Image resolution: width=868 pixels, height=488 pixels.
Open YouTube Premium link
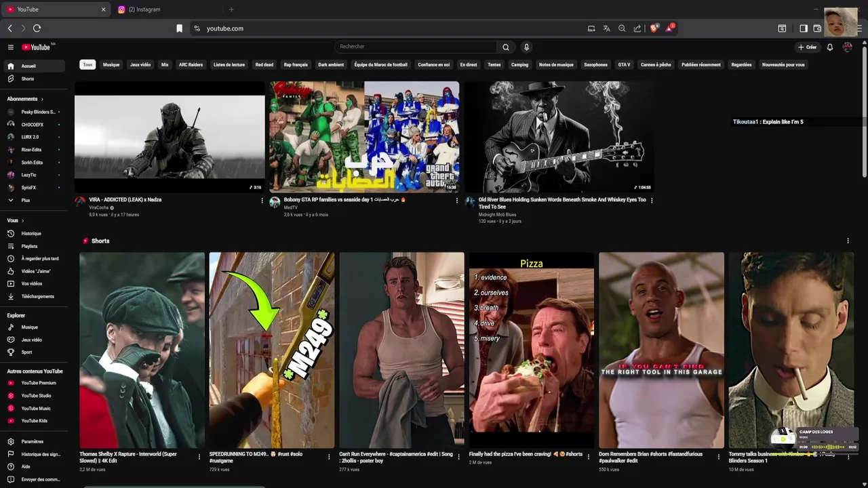36,383
